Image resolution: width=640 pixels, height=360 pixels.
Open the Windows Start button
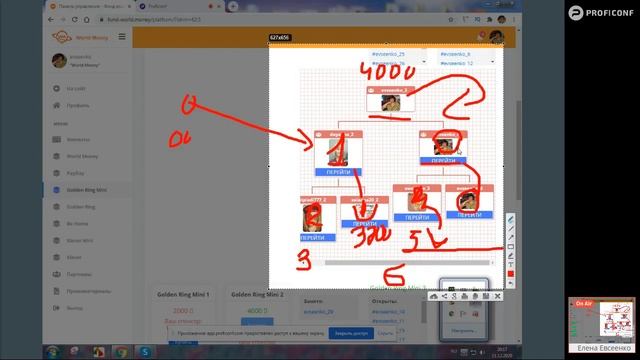pos(52,352)
